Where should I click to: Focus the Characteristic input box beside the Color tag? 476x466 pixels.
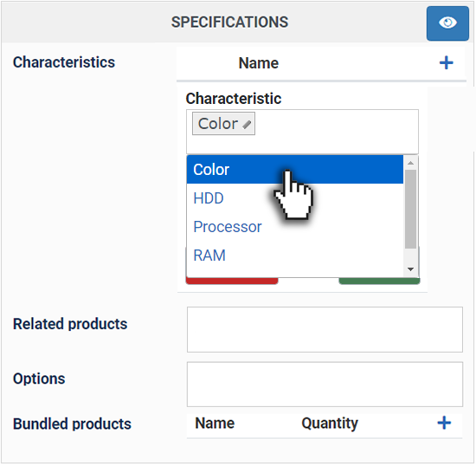coord(336,132)
